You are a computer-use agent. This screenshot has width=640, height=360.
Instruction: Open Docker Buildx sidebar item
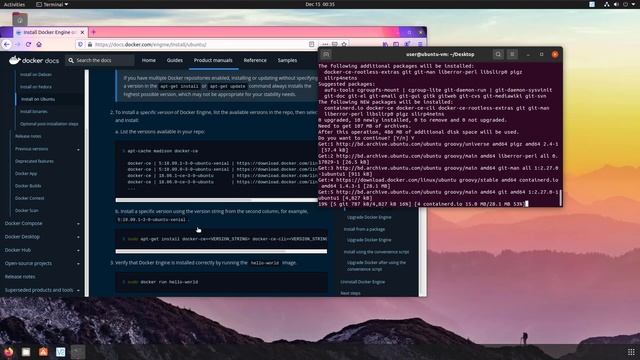pyautogui.click(x=28, y=186)
